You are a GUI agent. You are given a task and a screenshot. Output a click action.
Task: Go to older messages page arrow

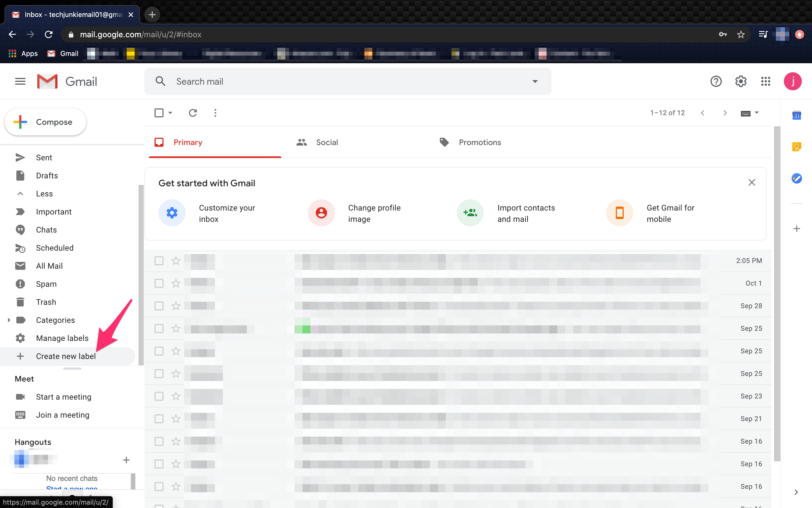click(x=725, y=113)
